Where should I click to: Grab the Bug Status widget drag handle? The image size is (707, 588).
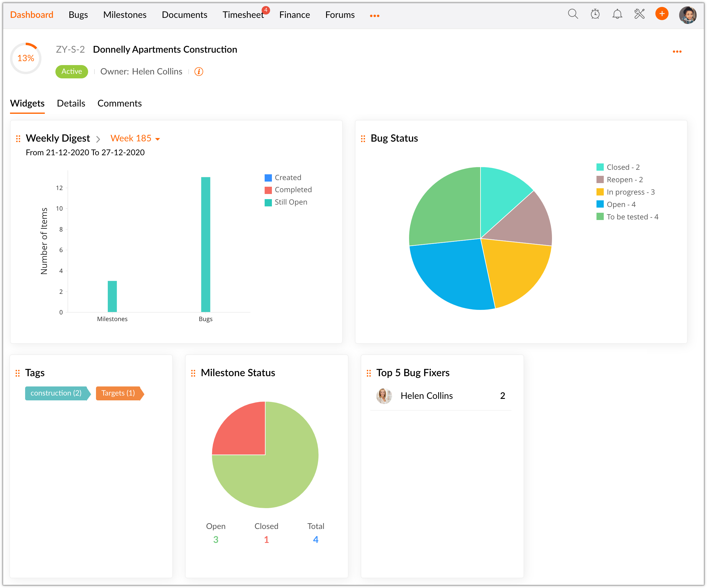(363, 139)
